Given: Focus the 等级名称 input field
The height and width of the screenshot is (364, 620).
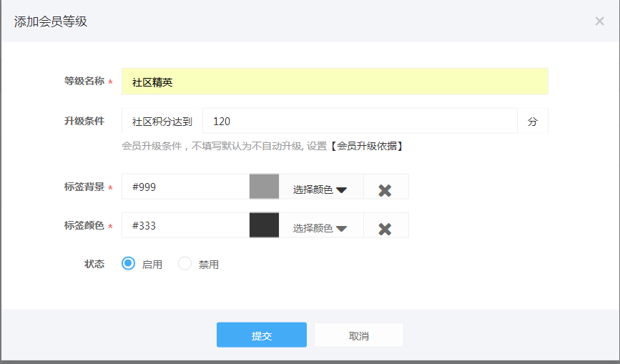Looking at the screenshot, I should 335,82.
